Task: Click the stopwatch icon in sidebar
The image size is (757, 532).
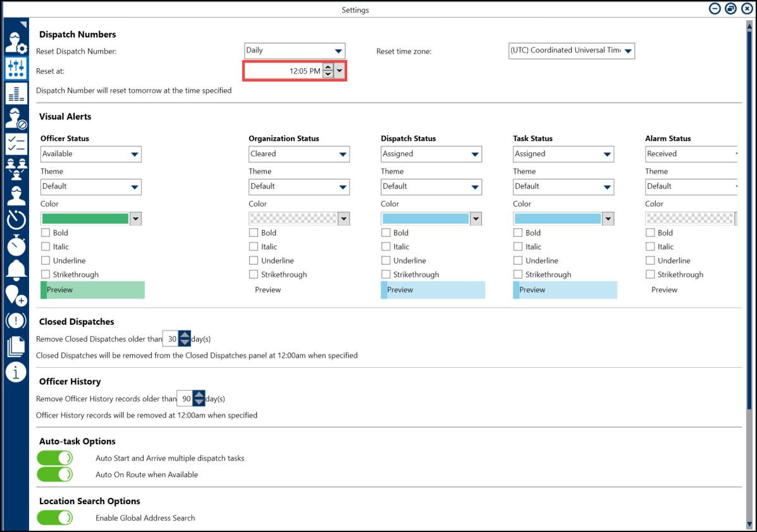Action: pos(16,245)
